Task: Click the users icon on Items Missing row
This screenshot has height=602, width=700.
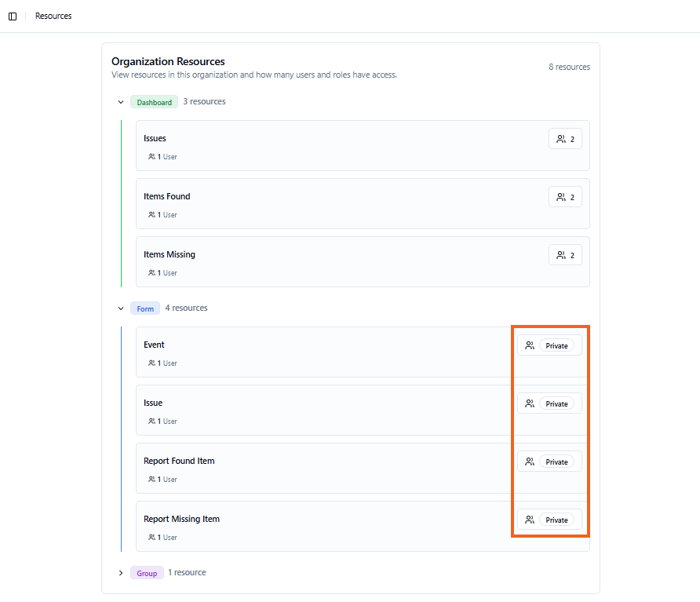Action: 561,256
